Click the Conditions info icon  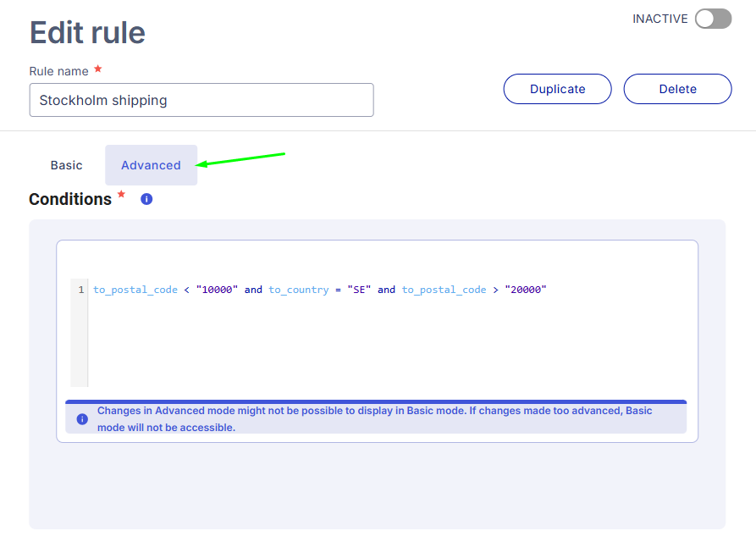coord(146,199)
